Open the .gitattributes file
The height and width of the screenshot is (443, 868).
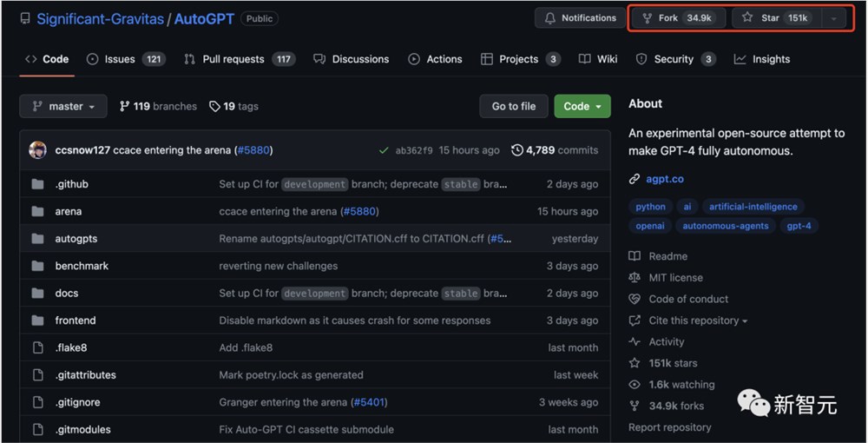[x=86, y=375]
